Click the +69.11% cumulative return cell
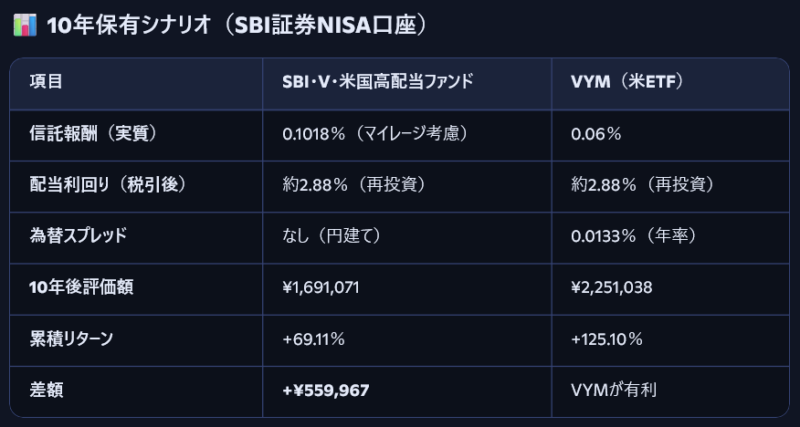This screenshot has width=800, height=427. click(x=314, y=339)
